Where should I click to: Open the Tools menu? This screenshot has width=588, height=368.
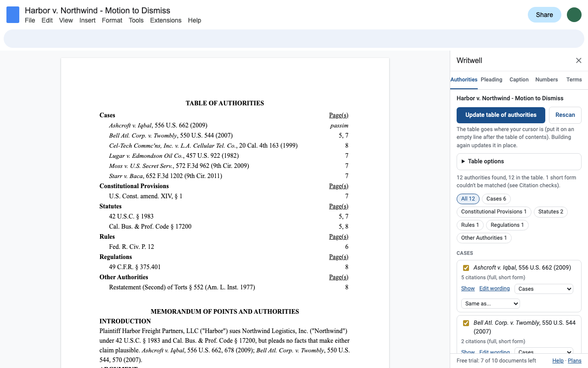point(136,20)
